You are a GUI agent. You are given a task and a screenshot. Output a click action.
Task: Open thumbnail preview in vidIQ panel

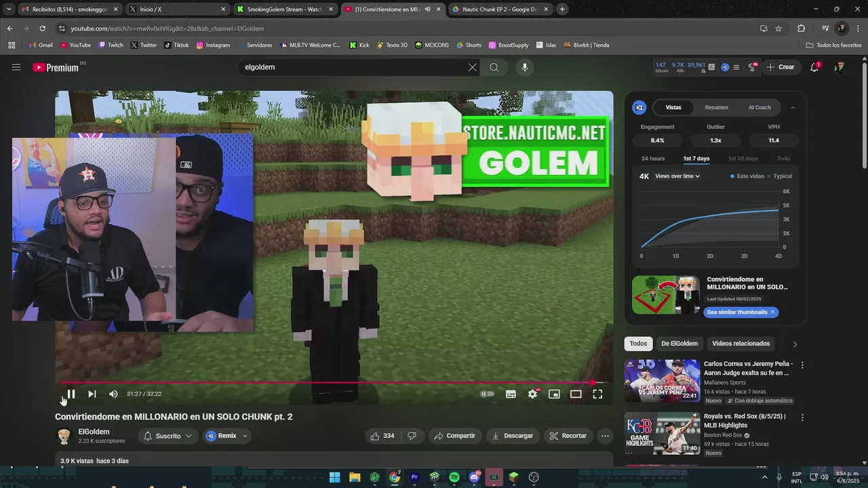coord(666,294)
